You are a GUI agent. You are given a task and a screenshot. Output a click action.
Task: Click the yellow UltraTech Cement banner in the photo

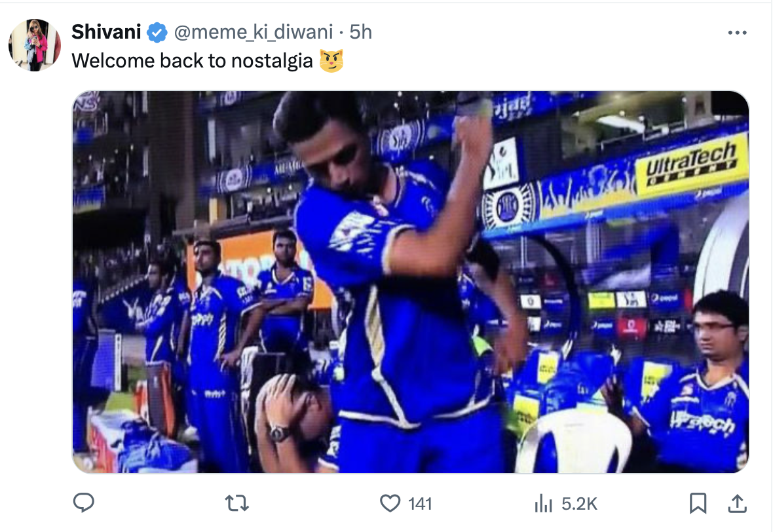[x=691, y=164]
